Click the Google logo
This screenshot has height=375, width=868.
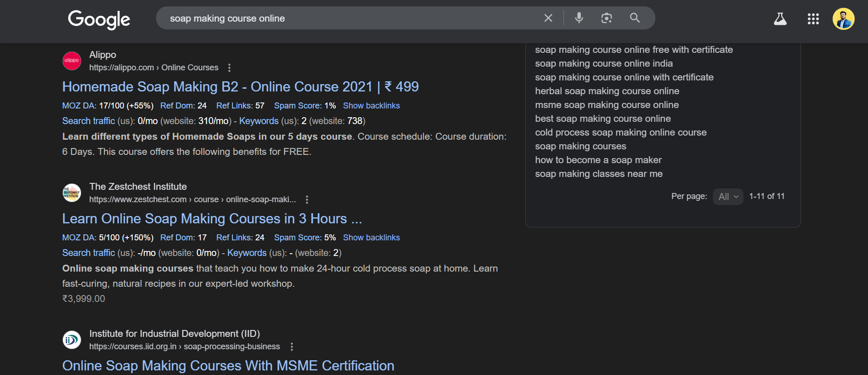coord(99,19)
